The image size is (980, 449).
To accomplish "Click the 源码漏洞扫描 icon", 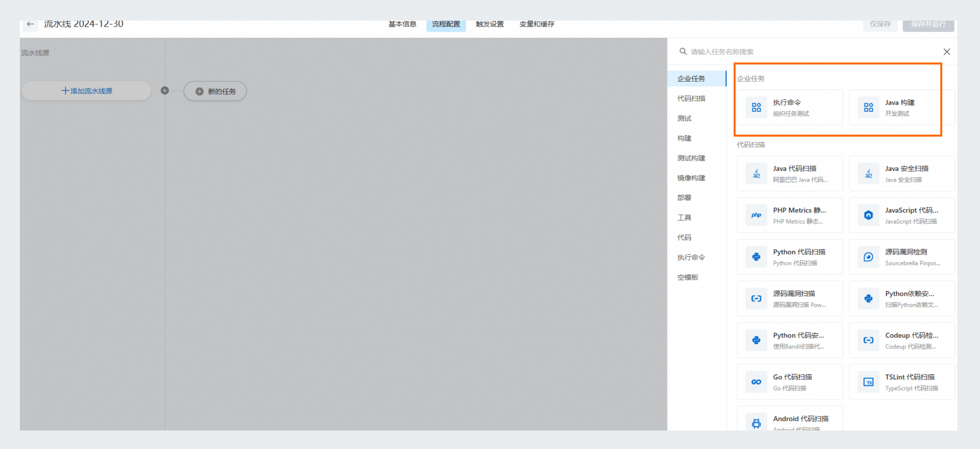I will tap(756, 298).
